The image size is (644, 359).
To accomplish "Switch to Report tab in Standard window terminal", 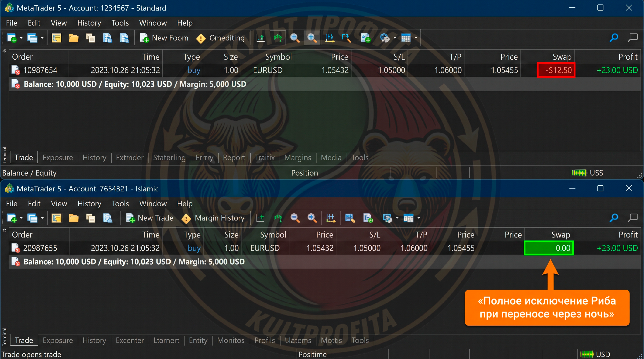I will pyautogui.click(x=234, y=158).
